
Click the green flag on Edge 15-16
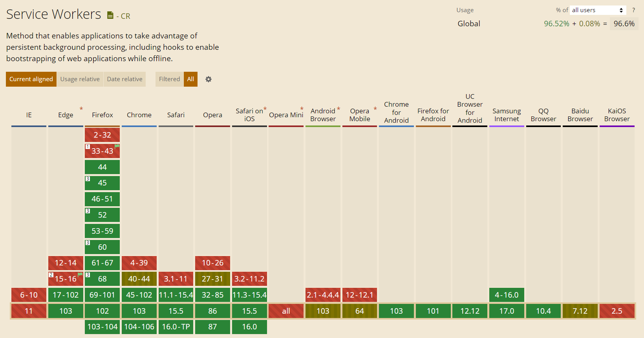80,274
